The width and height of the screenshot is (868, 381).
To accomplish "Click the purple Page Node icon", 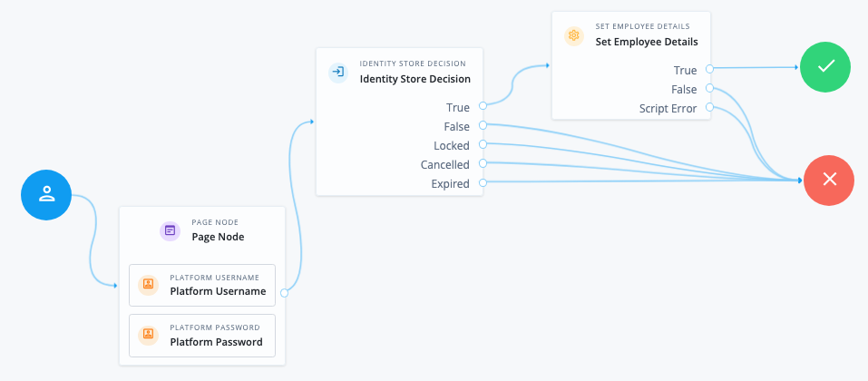I will click(x=170, y=230).
